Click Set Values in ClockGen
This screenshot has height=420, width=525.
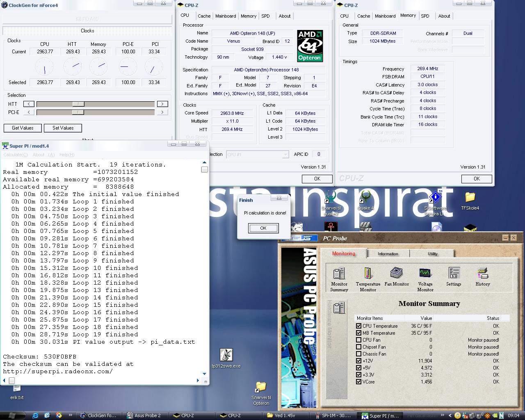tap(63, 128)
